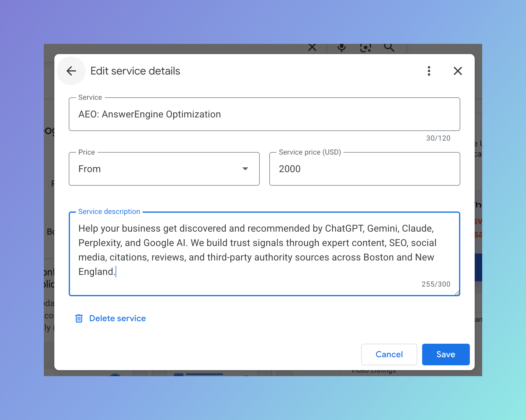Go back using the arrow icon

click(71, 71)
